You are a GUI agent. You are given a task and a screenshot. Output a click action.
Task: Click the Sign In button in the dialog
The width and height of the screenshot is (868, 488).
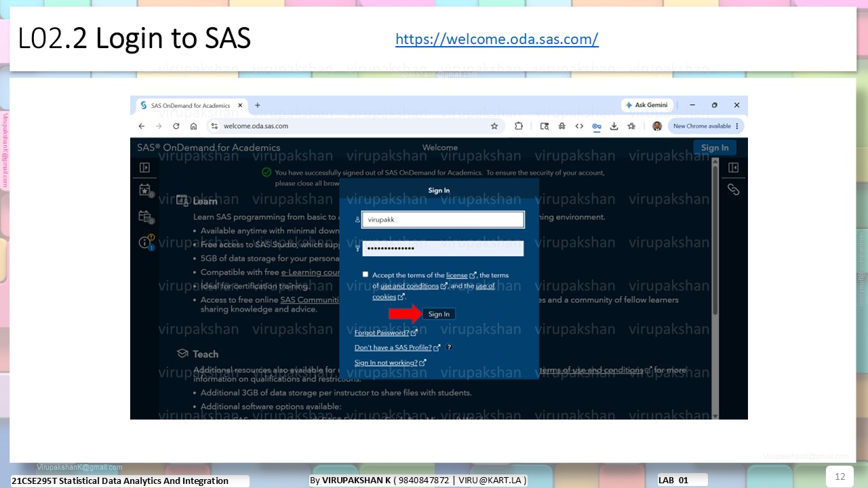click(439, 314)
